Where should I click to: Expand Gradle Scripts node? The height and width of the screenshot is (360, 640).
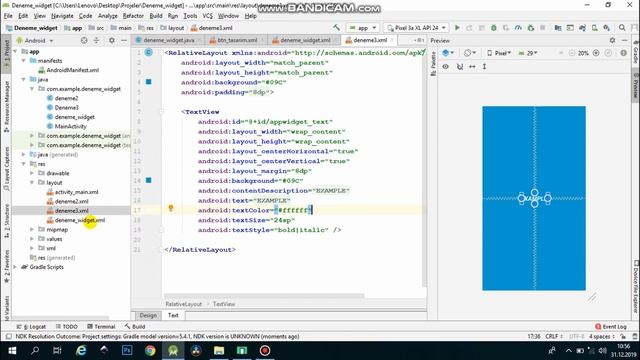16,267
